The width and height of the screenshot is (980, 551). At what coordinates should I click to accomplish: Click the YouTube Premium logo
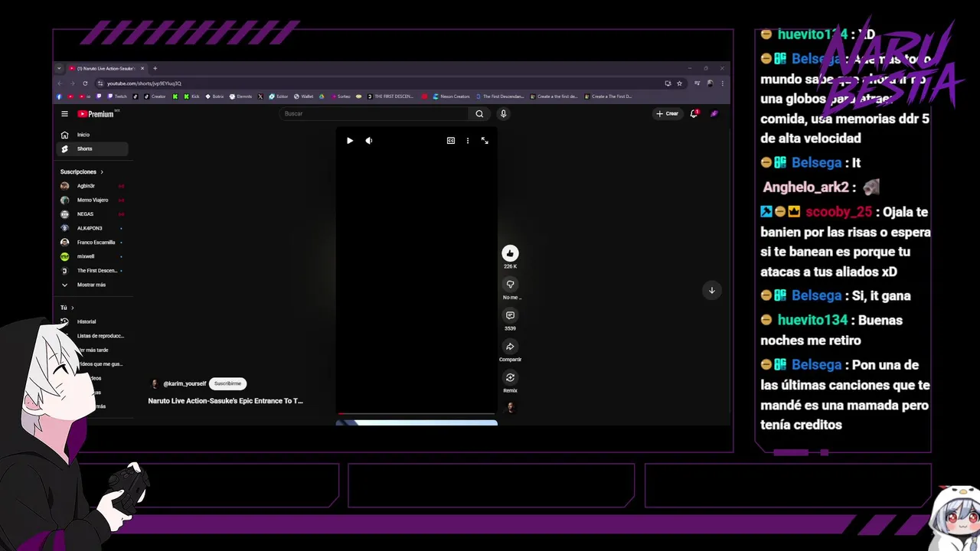click(x=96, y=114)
